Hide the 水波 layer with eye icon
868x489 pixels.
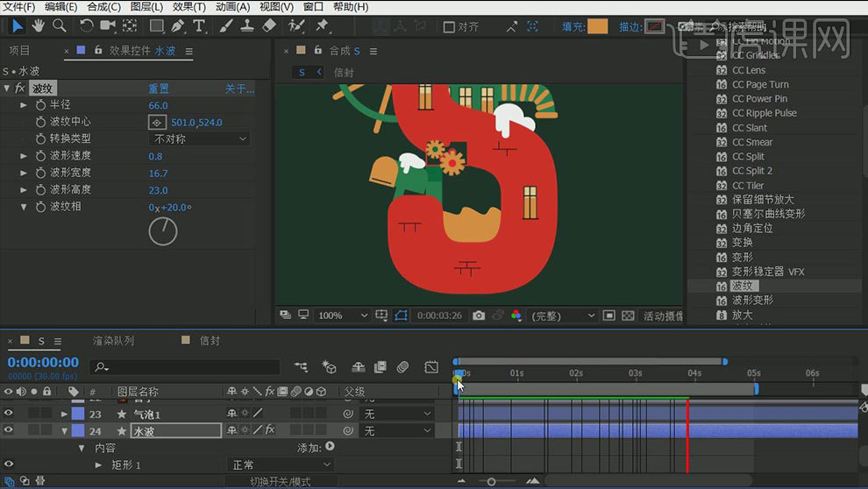9,430
